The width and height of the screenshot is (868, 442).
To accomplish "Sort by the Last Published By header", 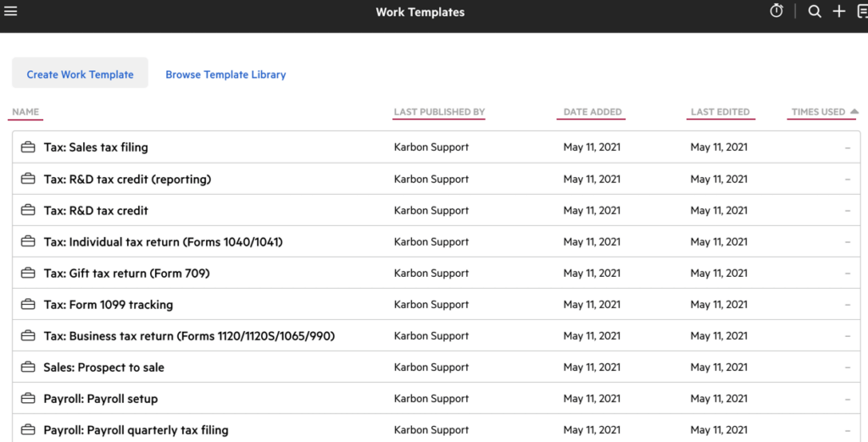I will [439, 112].
